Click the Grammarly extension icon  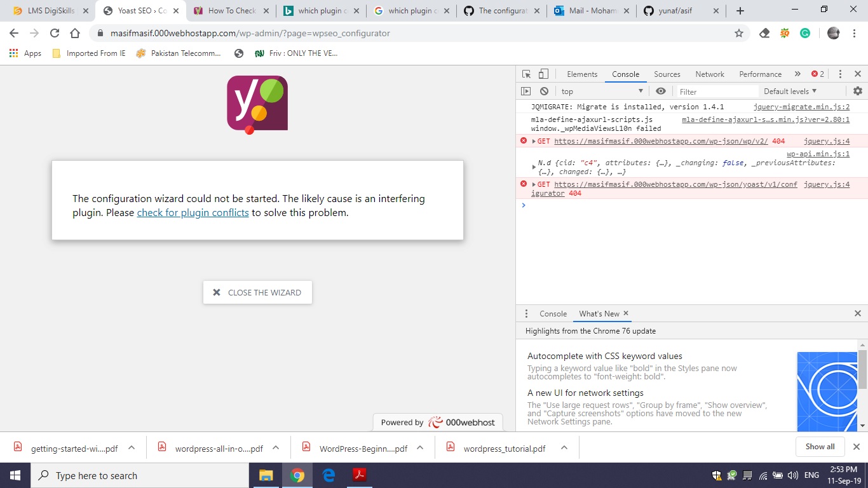805,33
